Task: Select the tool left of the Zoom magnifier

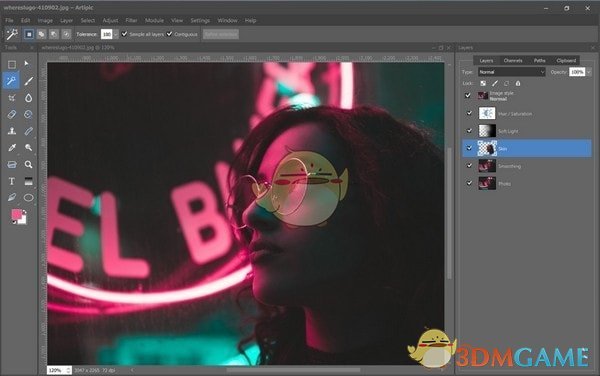Action: point(12,164)
